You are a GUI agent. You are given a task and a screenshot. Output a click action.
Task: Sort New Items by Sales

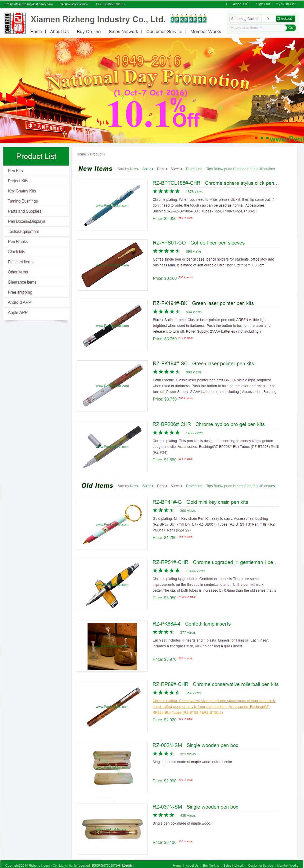[148, 169]
